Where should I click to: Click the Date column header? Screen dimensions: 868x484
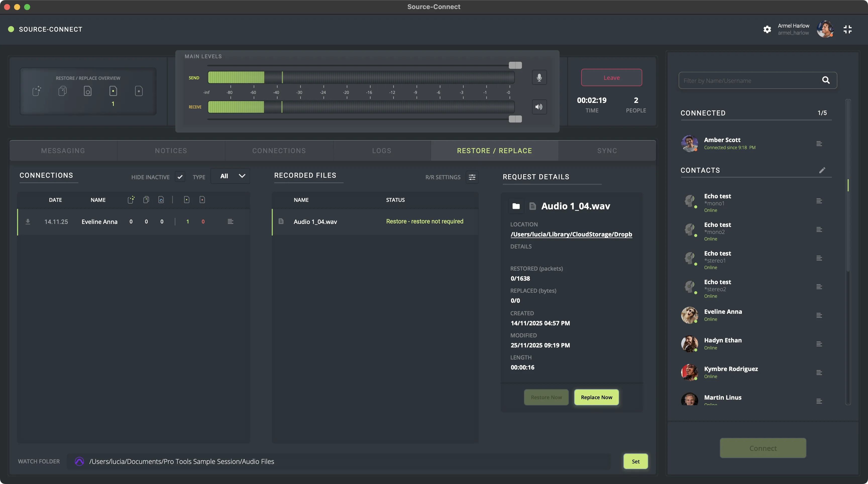(55, 200)
